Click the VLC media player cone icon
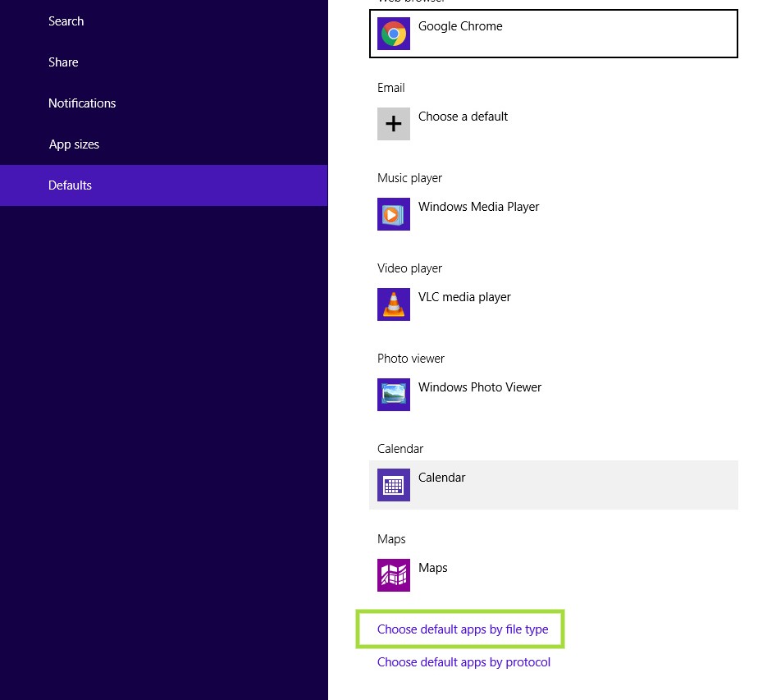 point(394,304)
